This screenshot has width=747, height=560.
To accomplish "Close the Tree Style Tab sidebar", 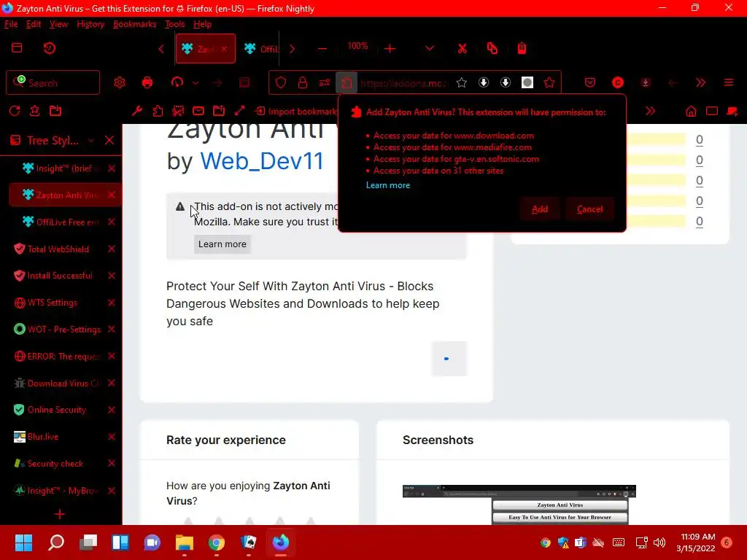I will coord(109,141).
